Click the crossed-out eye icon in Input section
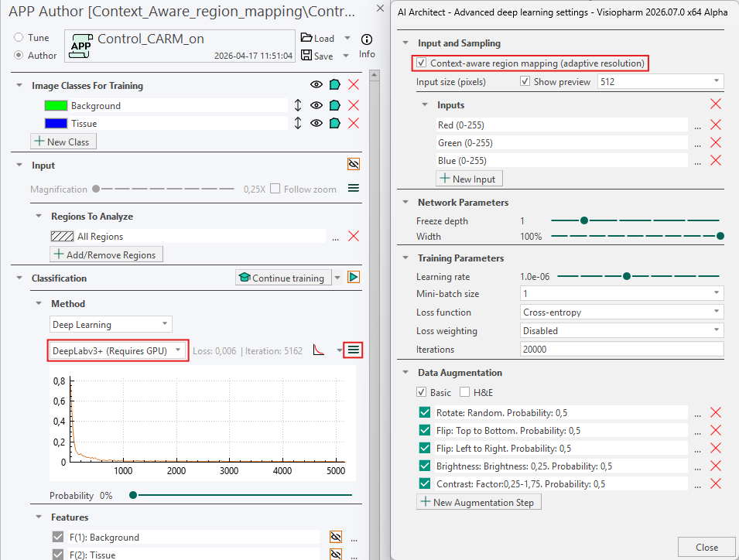739x560 pixels. click(353, 163)
